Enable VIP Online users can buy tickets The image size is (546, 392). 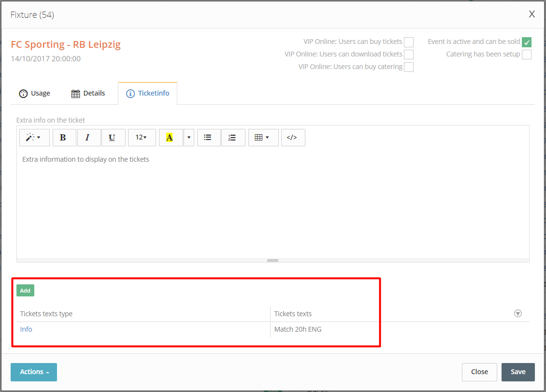(409, 42)
